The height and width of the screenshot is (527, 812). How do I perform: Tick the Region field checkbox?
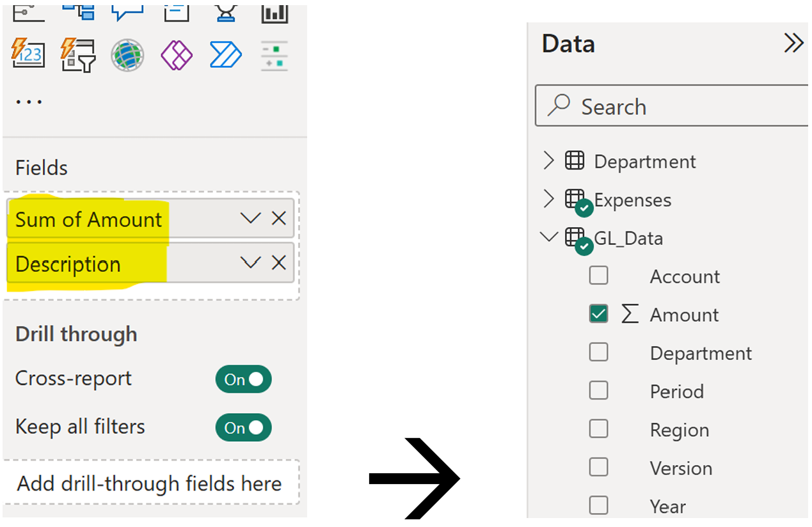point(599,429)
